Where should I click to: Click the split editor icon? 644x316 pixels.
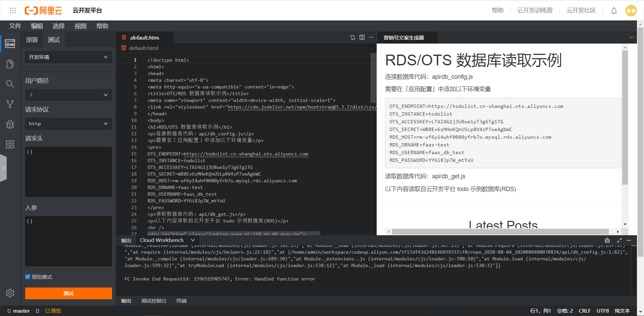pos(362,38)
